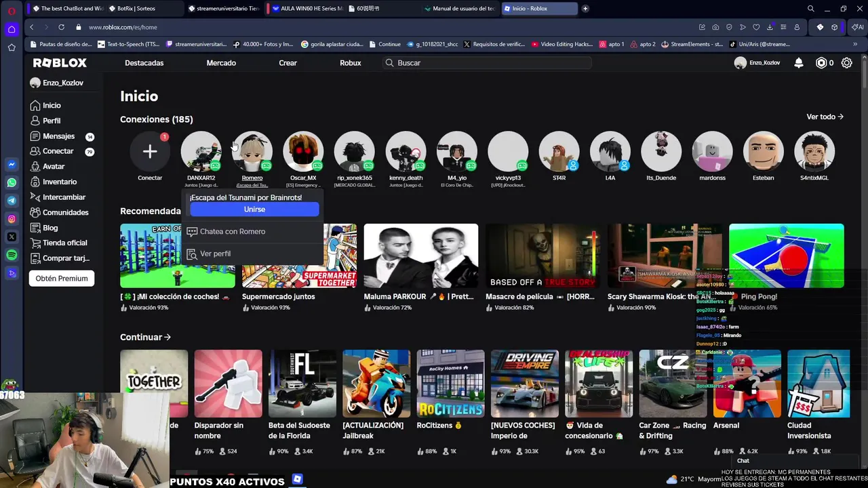This screenshot has width=868, height=488.
Task: Open Enzo_Kozlov profile in left sidebar
Action: tap(57, 83)
